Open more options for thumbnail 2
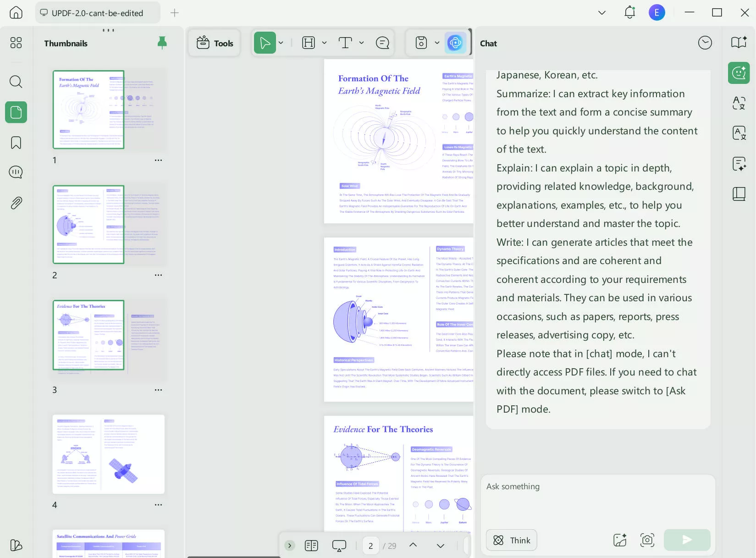Screen dimensions: 756x558 click(159, 275)
